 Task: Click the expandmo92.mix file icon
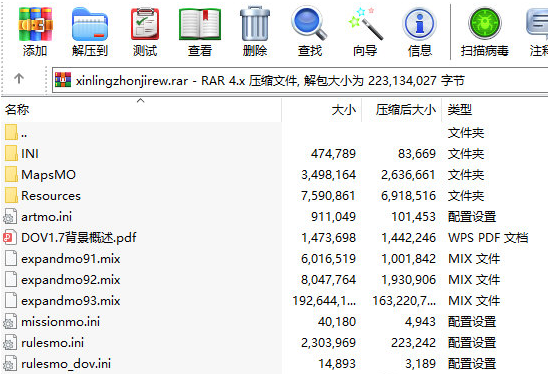(11, 279)
